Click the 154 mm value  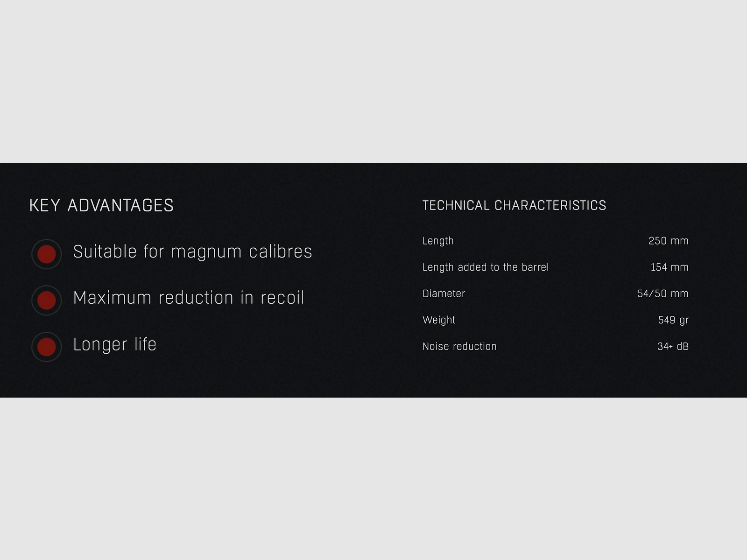669,267
